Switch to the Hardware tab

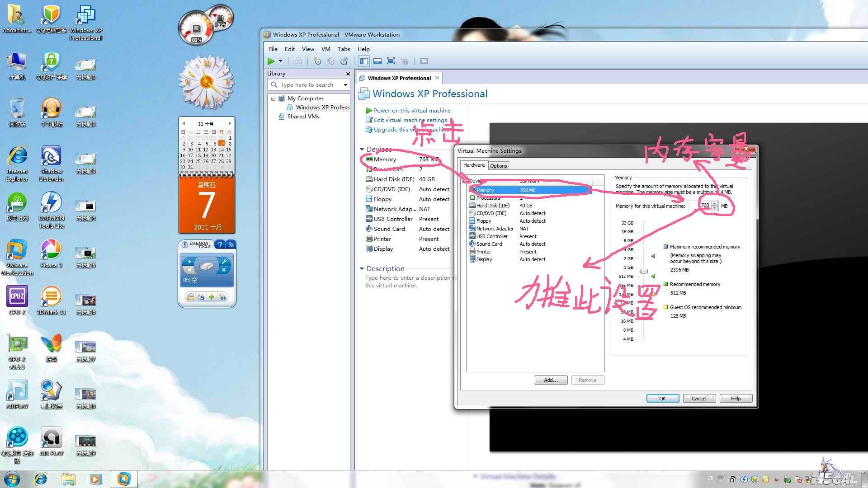coord(474,165)
